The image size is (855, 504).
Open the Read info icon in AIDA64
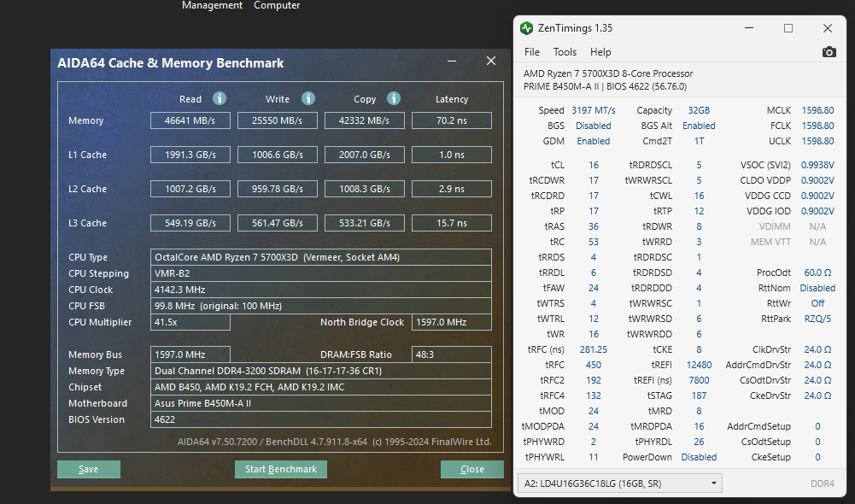tap(220, 98)
